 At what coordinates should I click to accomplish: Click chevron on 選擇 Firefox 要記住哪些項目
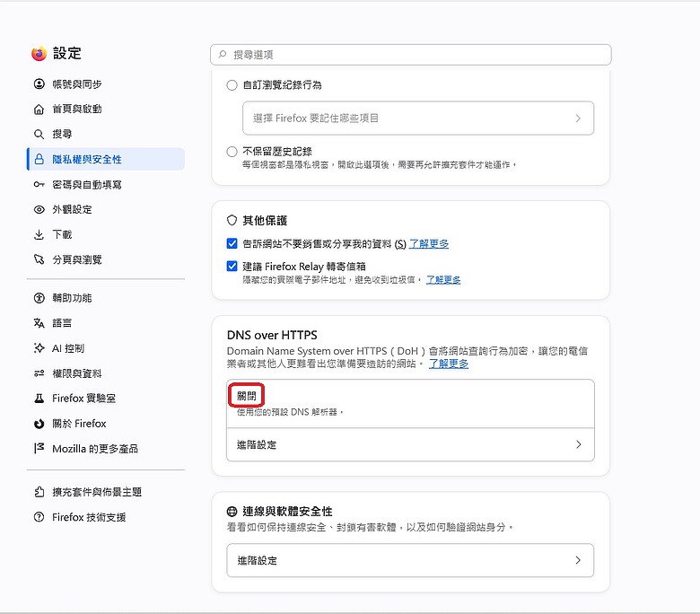[578, 118]
